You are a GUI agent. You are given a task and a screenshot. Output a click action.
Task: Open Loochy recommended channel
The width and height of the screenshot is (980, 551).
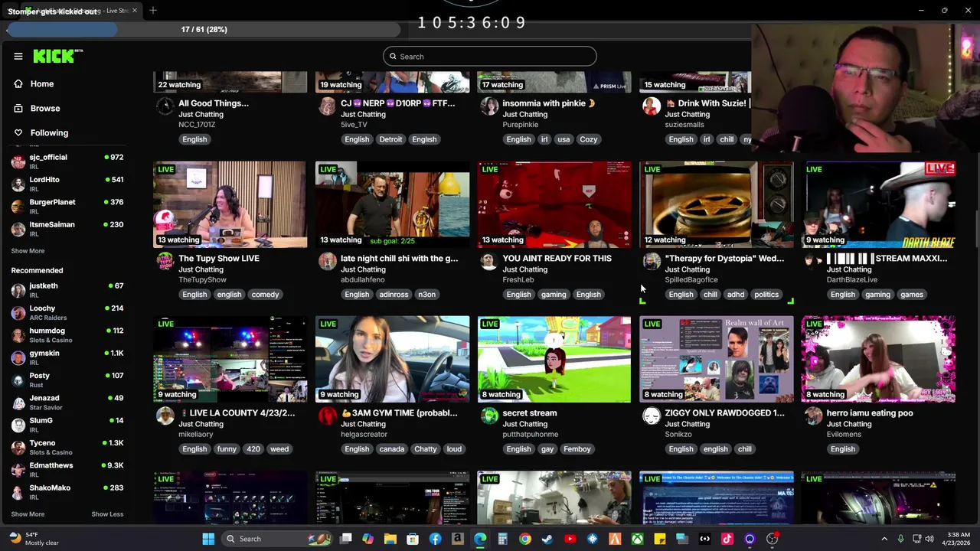67,312
